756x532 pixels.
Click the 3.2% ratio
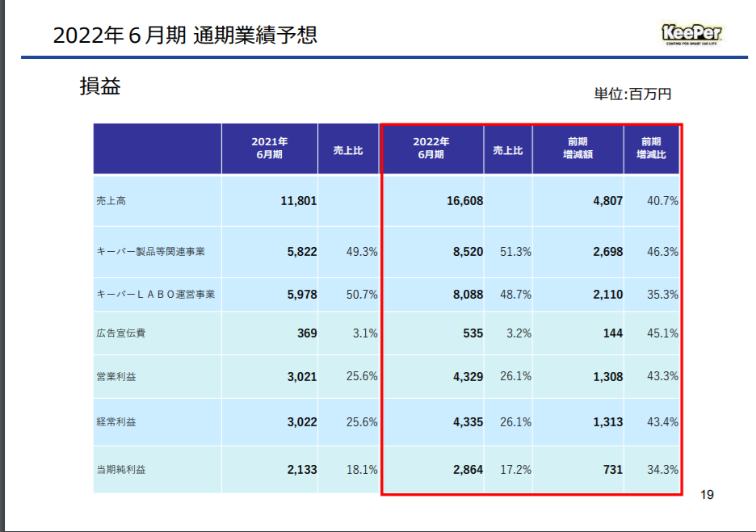(519, 333)
